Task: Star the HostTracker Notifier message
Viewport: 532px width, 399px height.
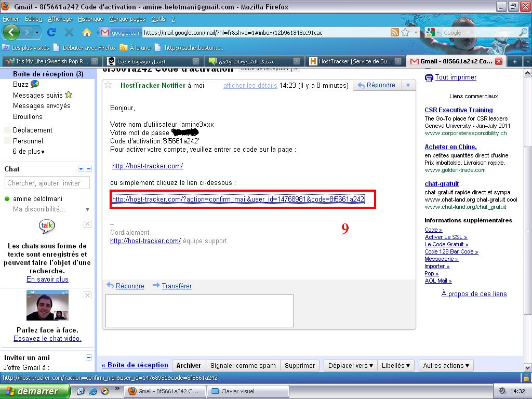Action: pos(108,85)
